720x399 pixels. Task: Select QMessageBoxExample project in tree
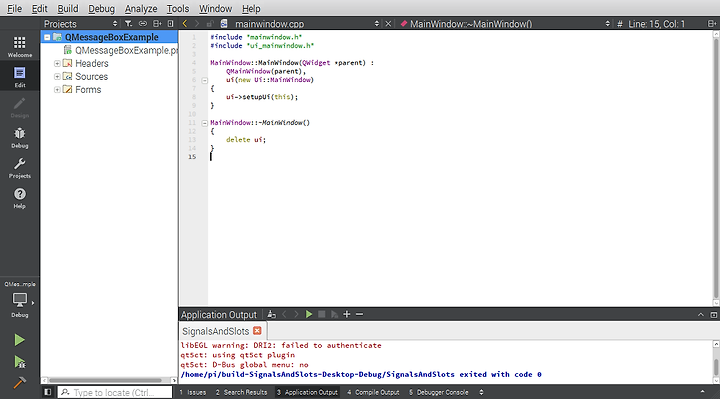pyautogui.click(x=112, y=37)
